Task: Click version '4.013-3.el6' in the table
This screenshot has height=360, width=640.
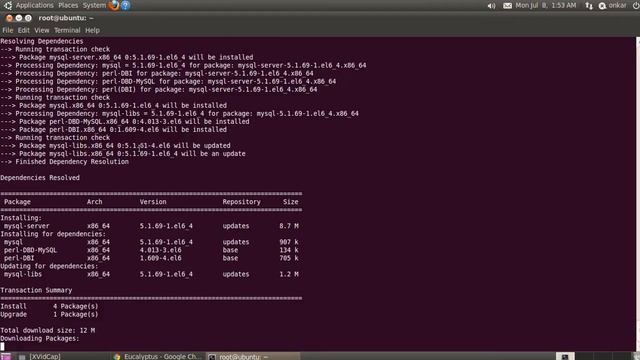Action: 160,250
